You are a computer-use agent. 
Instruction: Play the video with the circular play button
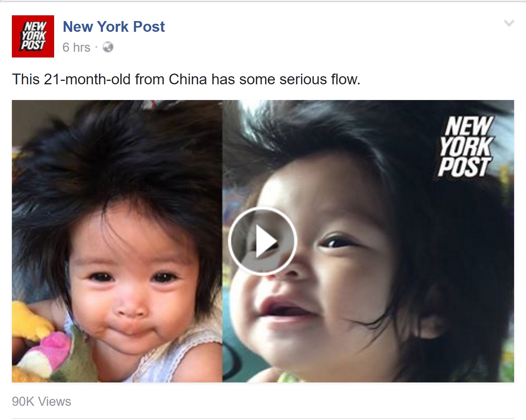(262, 241)
